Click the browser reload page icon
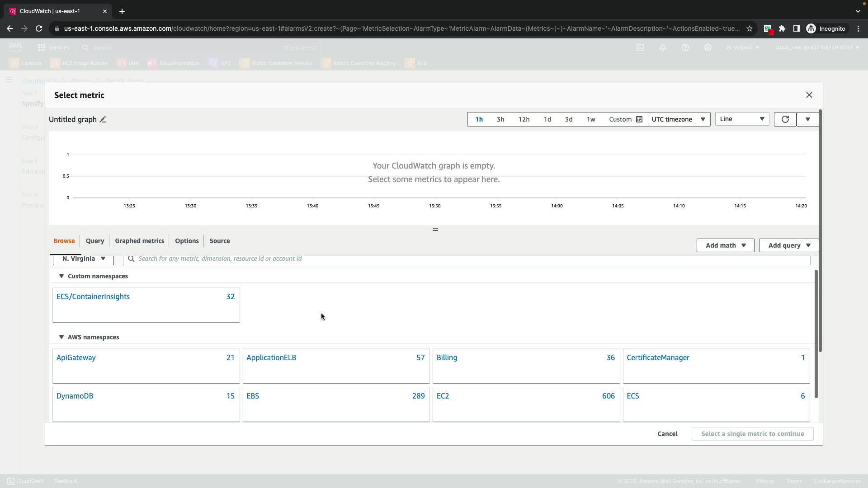Image resolution: width=868 pixels, height=488 pixels. pos(39,28)
